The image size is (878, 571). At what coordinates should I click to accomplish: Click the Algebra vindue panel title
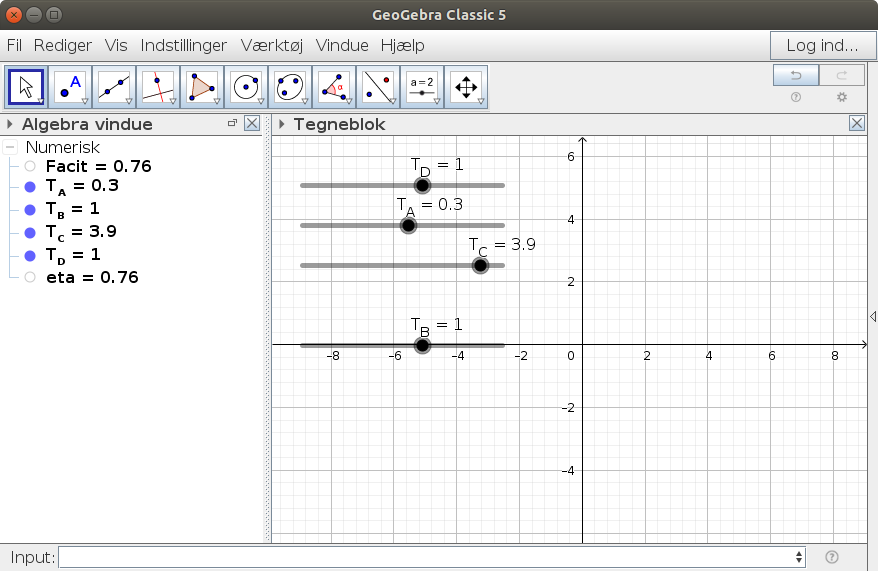click(x=87, y=124)
